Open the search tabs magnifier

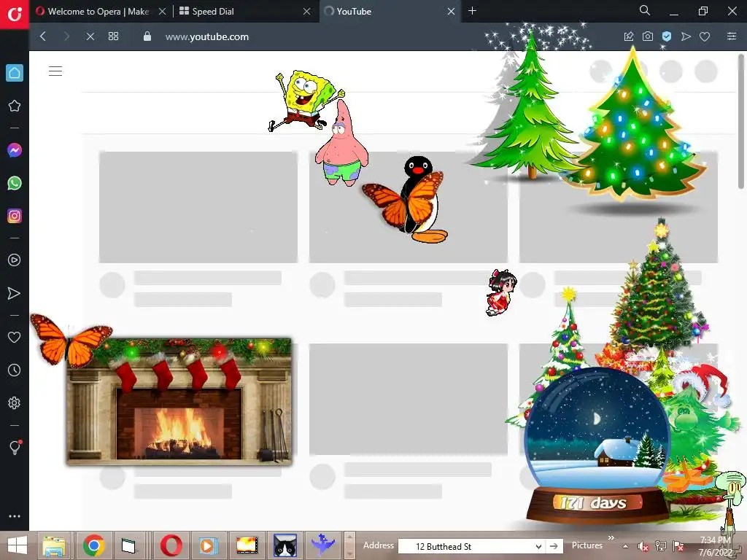coord(645,10)
